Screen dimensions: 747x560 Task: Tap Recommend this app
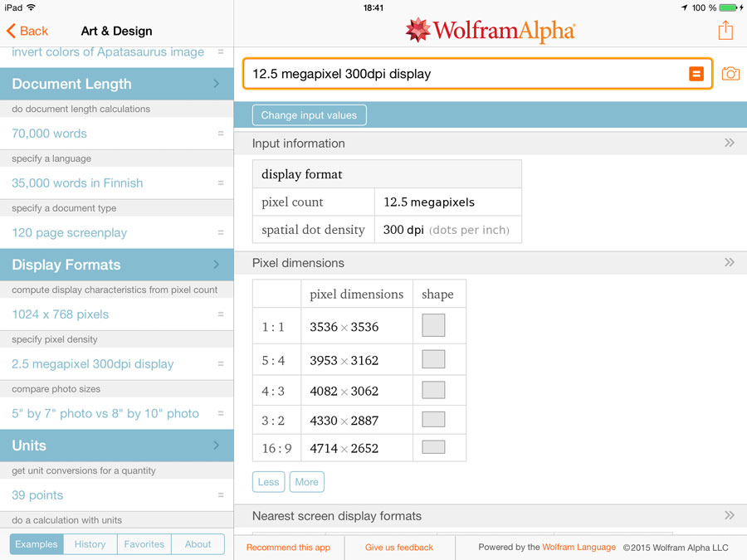tap(288, 548)
